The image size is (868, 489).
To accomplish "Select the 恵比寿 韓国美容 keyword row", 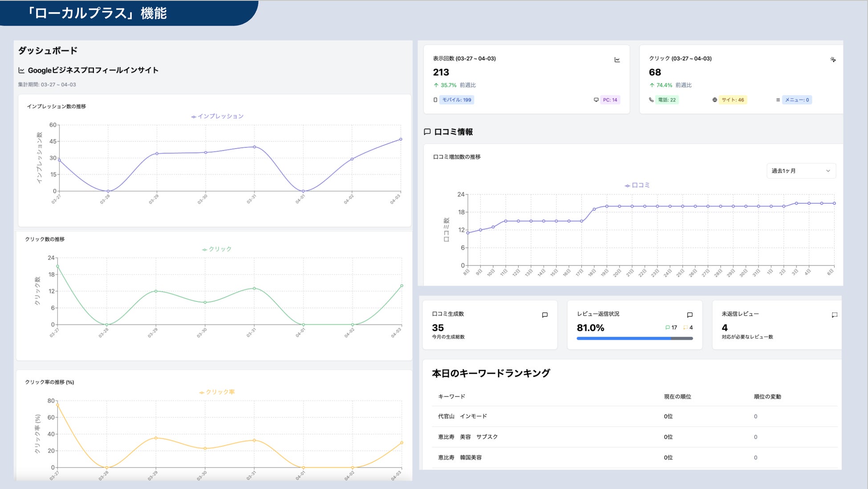I will tap(635, 457).
